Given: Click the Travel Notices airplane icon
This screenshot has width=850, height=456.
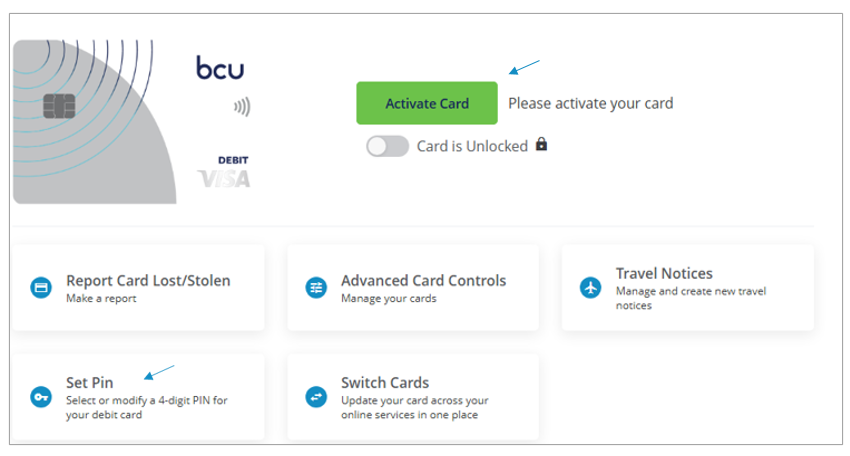Looking at the screenshot, I should pos(591,288).
